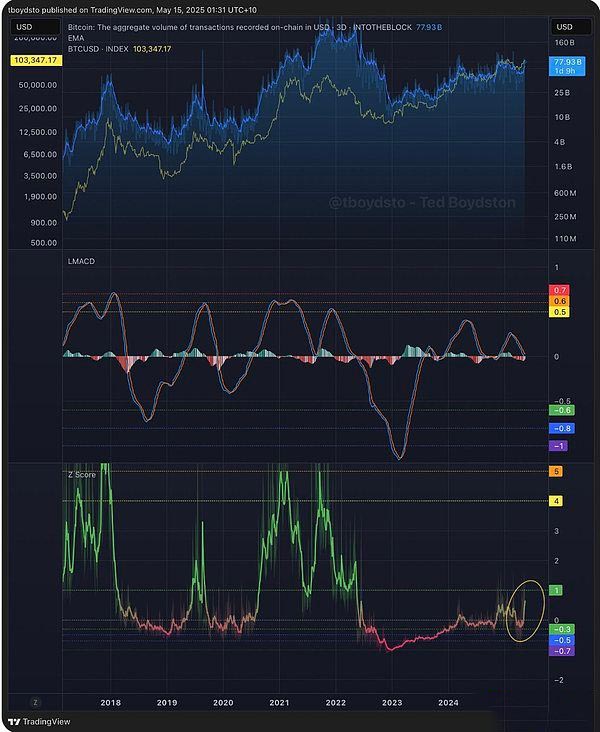Click the blue 77.93 B volume label
This screenshot has height=732, width=600.
[x=564, y=62]
